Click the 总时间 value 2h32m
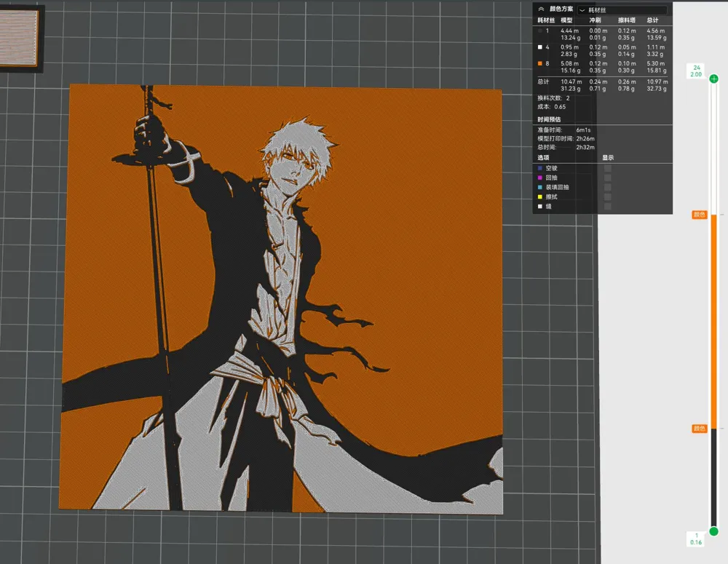 tap(585, 147)
